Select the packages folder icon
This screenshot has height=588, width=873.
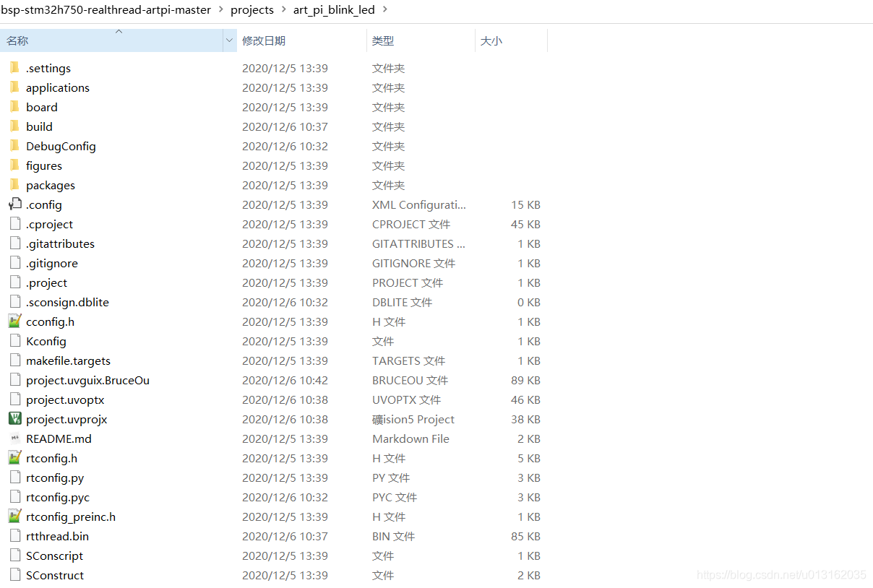coord(14,185)
